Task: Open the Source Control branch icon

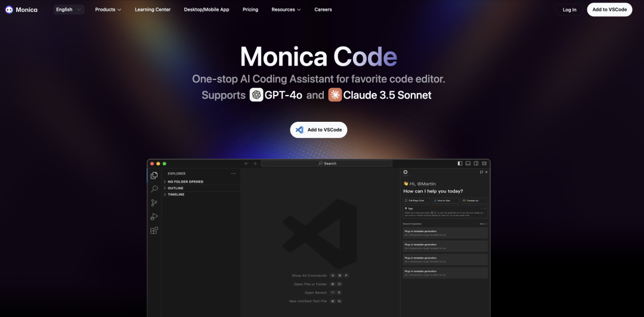Action: [x=154, y=203]
